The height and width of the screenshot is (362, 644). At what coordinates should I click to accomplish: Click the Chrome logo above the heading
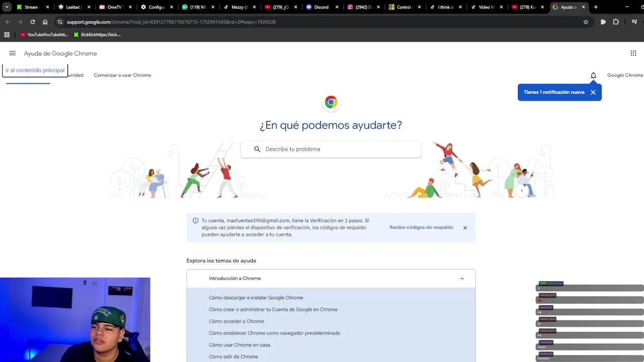pos(331,102)
